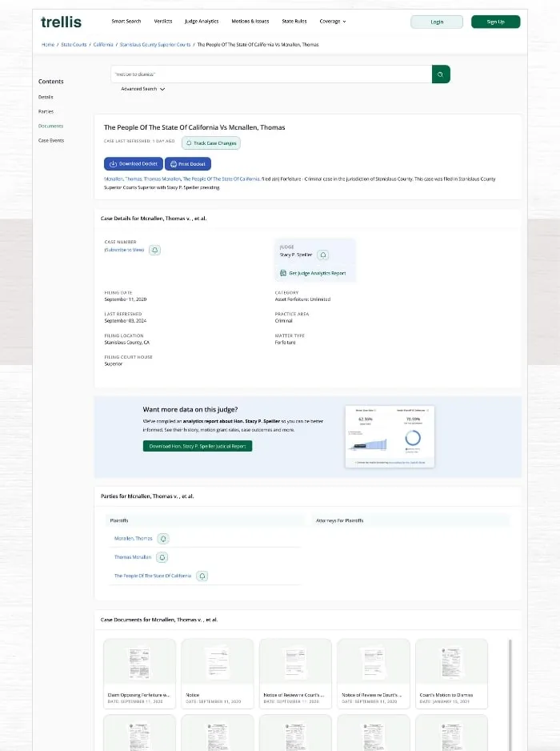Click the filing date 'September 11, 2020'
The width and height of the screenshot is (560, 751).
click(x=126, y=299)
